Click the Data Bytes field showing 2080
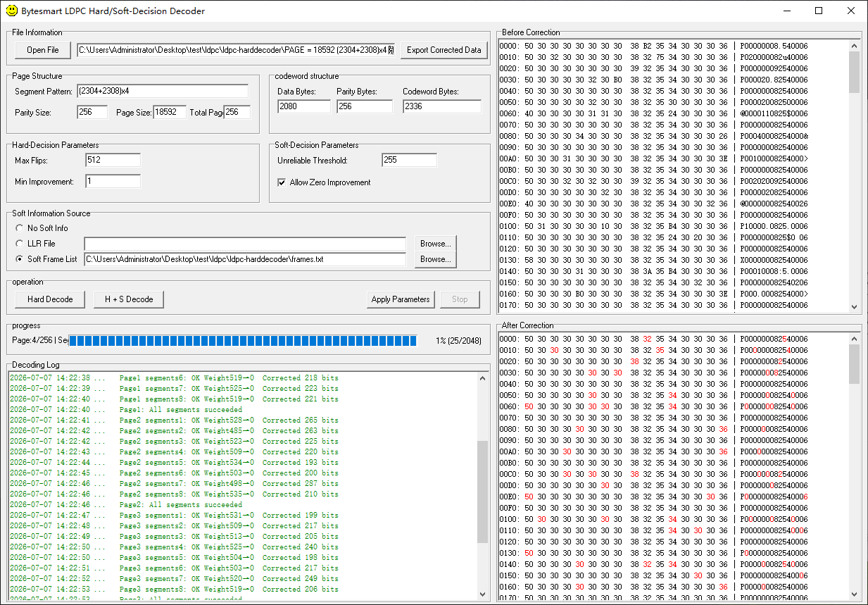This screenshot has width=868, height=605. coord(304,106)
